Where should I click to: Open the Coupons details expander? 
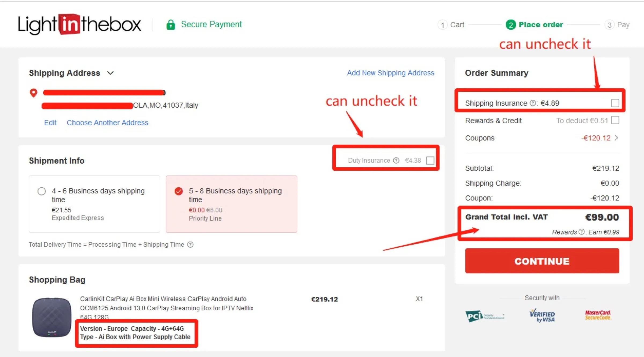pos(617,138)
